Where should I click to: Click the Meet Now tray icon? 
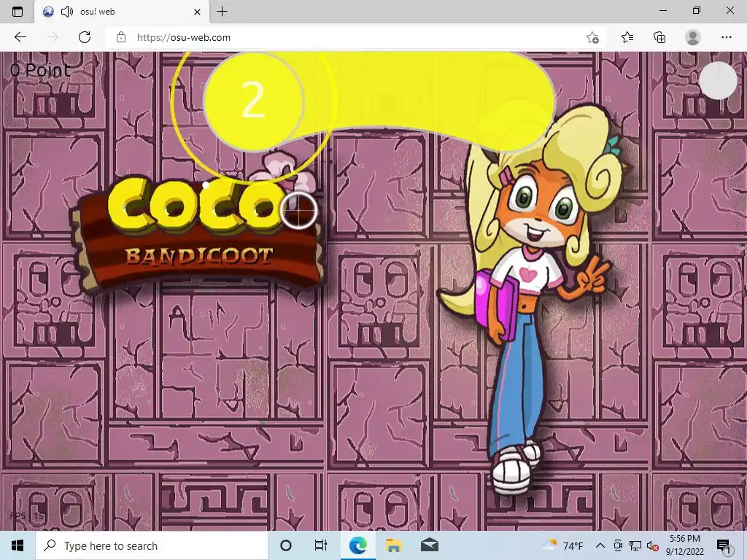[x=618, y=545]
